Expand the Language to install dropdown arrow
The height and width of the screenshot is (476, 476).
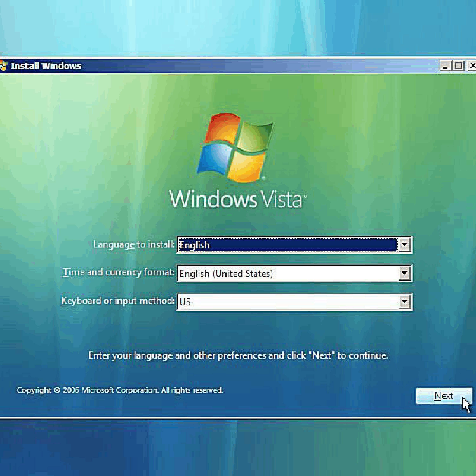(x=404, y=245)
